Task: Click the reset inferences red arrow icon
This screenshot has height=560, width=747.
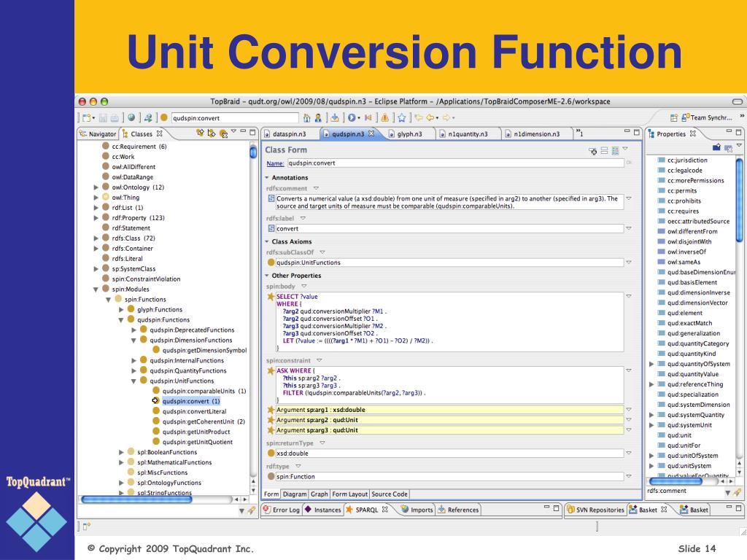Action: point(368,117)
